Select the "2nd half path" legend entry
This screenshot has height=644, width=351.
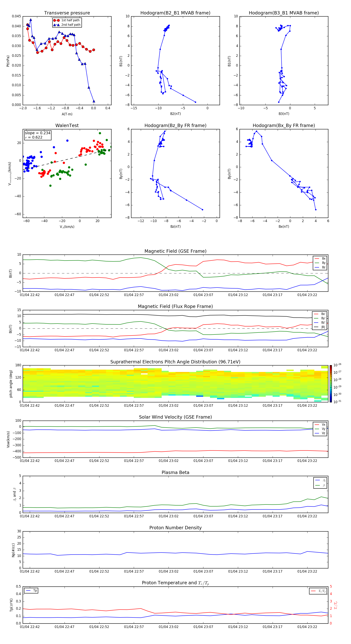click(x=67, y=25)
